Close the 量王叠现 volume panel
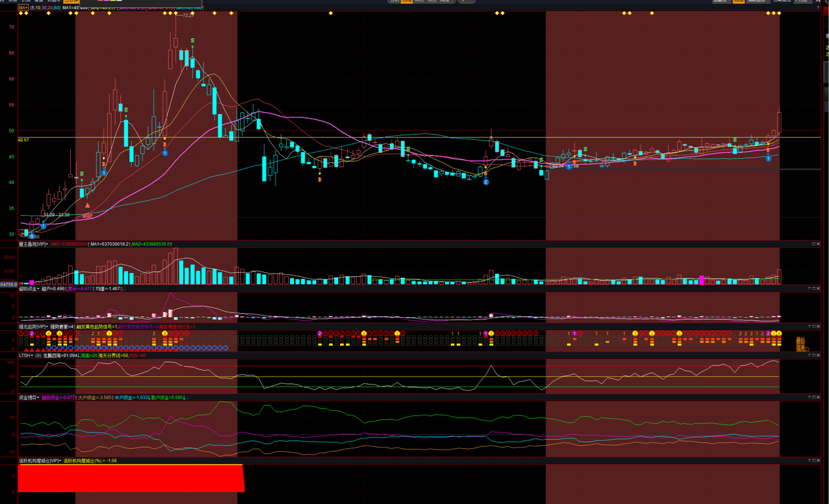Viewport: 829px width, 504px height. [818, 244]
